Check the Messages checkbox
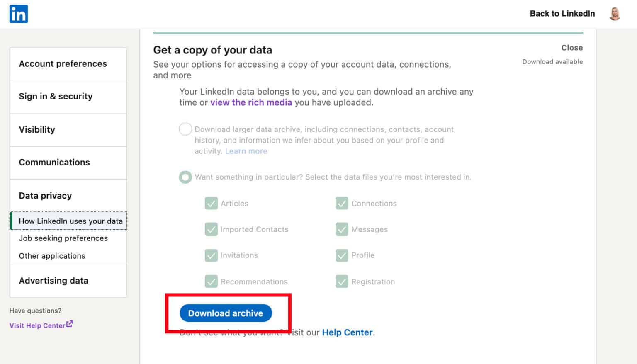The image size is (637, 364). coord(342,229)
